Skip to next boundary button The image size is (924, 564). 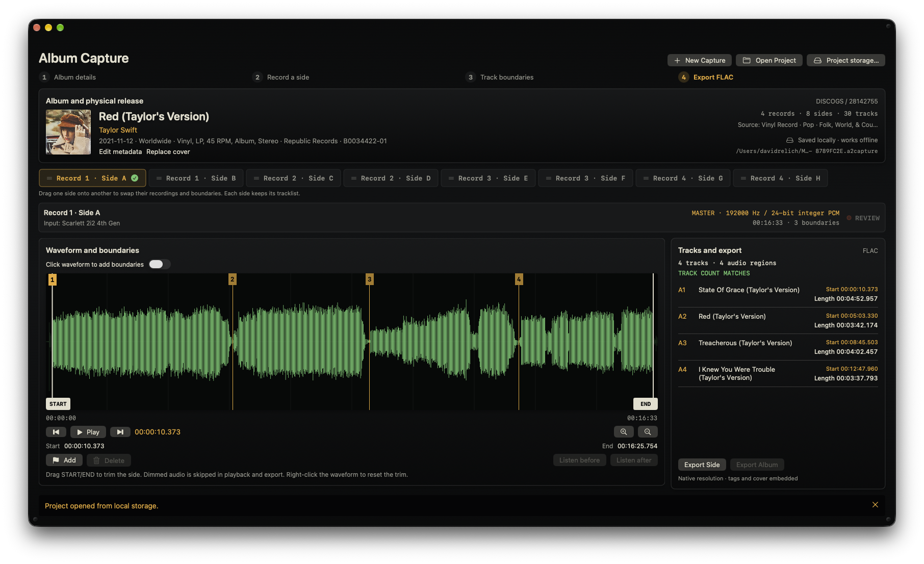[x=120, y=432]
